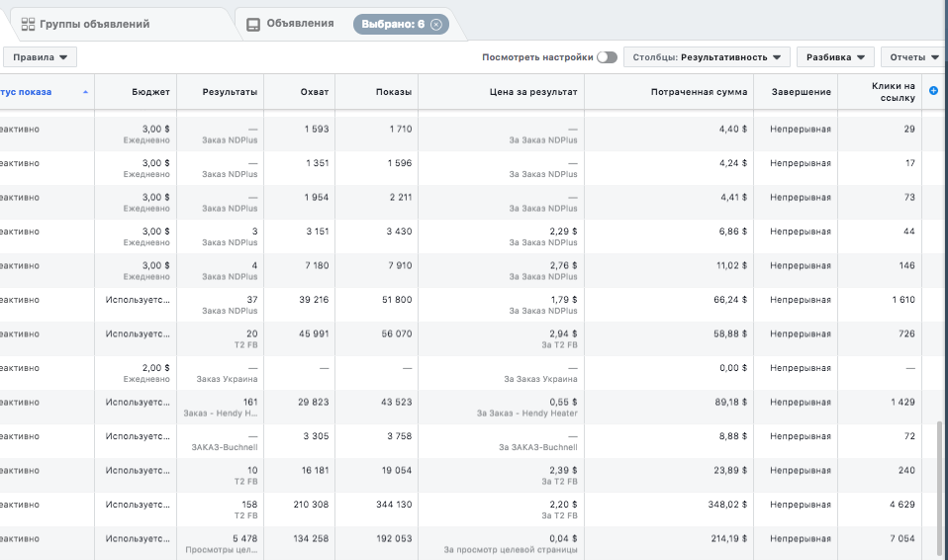Sort by Завершение column header
Screen dimensions: 948x560
(x=802, y=92)
